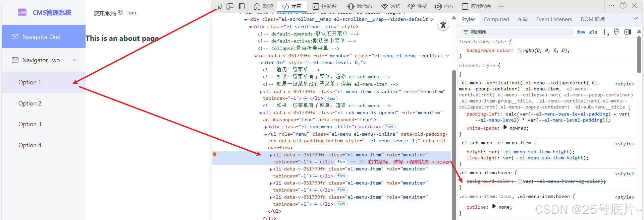The height and width of the screenshot is (220, 644).
Task: Expand outline none value triangle
Action: [x=494, y=206]
